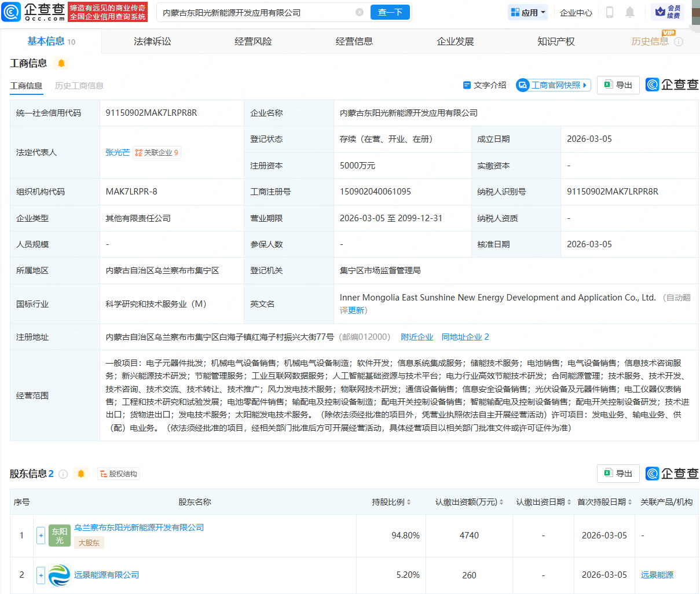This screenshot has height=594, width=700.
Task: Click the 查一下 search button
Action: click(x=390, y=12)
